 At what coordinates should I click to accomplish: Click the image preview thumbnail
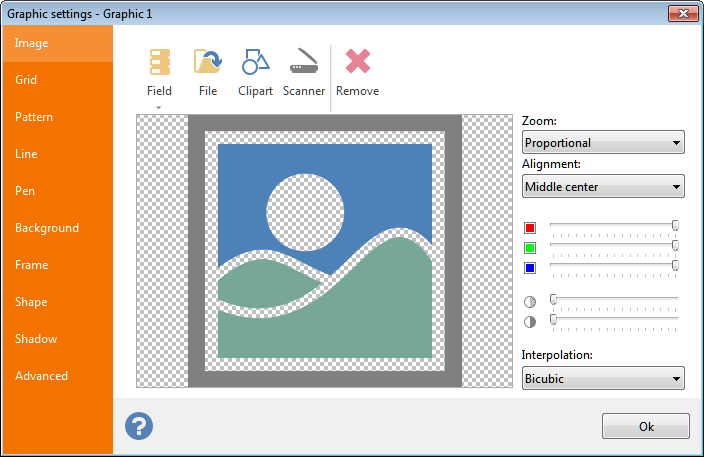325,250
